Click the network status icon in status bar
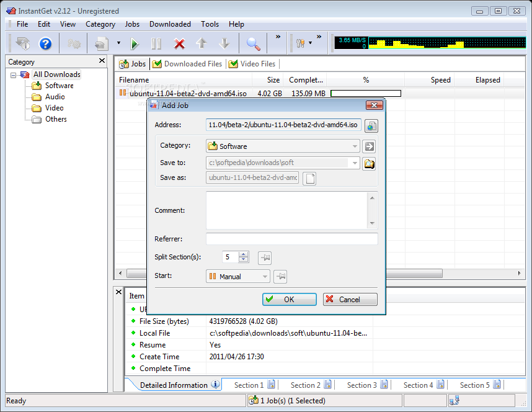Viewport: 532px width, 412px height. [x=454, y=401]
